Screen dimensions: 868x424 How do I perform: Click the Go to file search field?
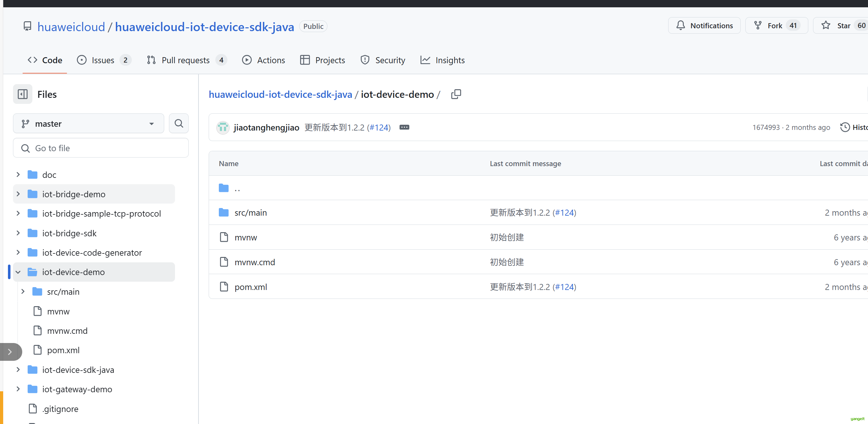pyautogui.click(x=101, y=148)
